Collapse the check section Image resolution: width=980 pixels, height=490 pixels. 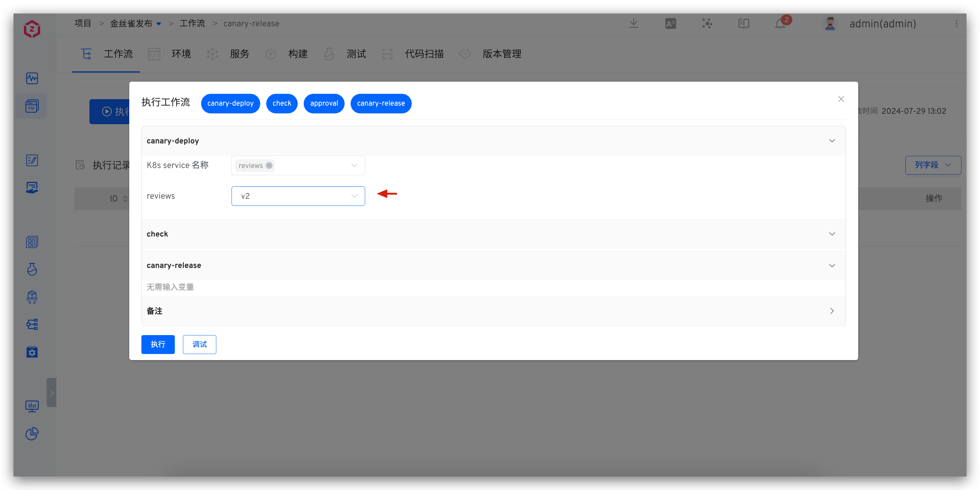click(832, 234)
